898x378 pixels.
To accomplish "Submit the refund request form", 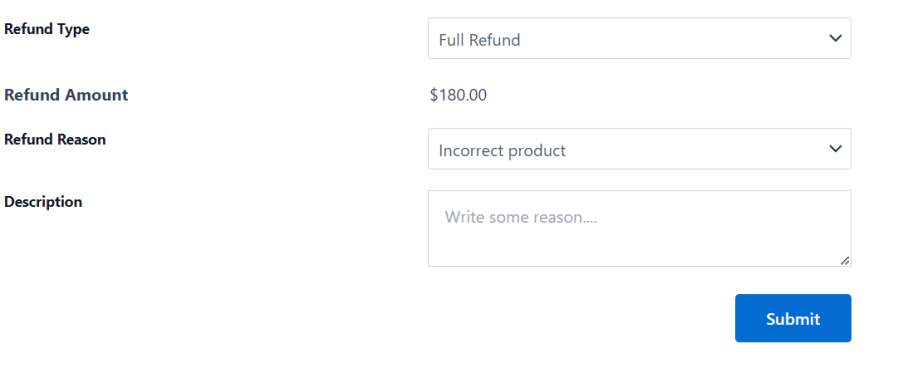I will coord(793,318).
